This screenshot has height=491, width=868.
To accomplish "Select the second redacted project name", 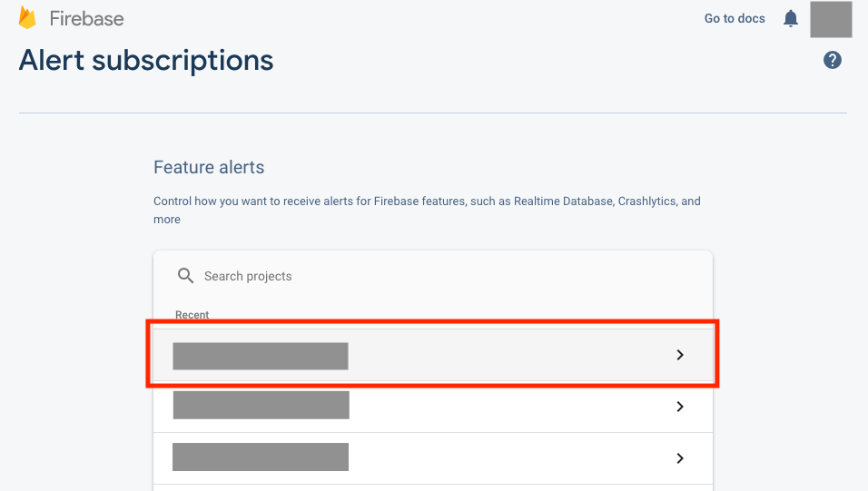I will click(x=261, y=405).
